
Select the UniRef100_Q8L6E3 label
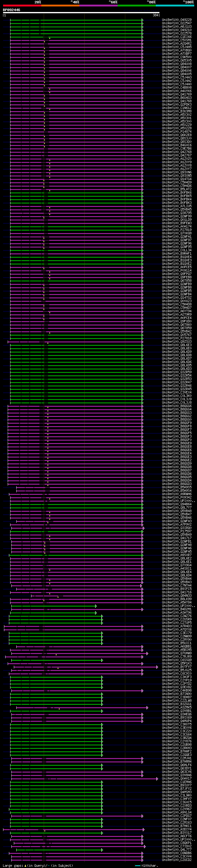pos(177,345)
